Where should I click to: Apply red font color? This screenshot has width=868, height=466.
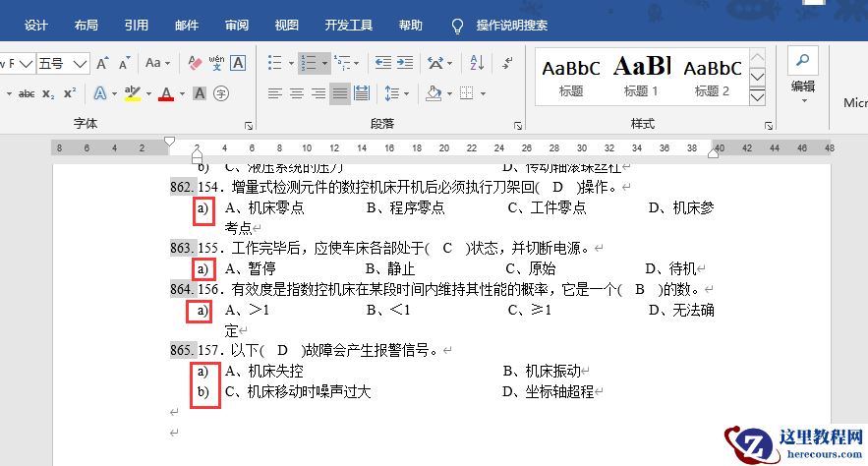click(166, 93)
